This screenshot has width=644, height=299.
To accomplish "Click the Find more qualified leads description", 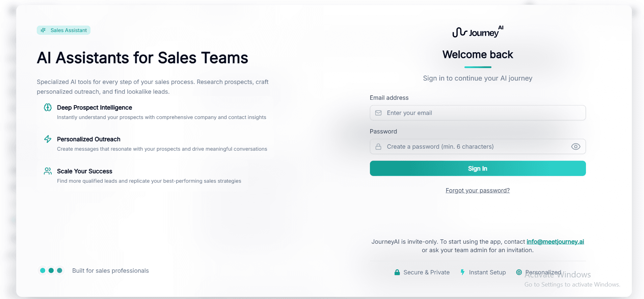I will click(149, 181).
